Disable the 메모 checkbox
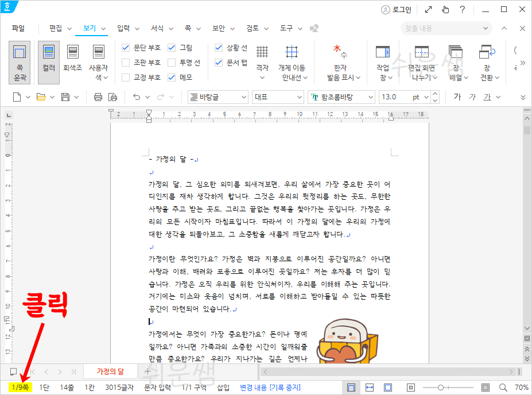Viewport: 532px width, 395px height. coord(172,76)
